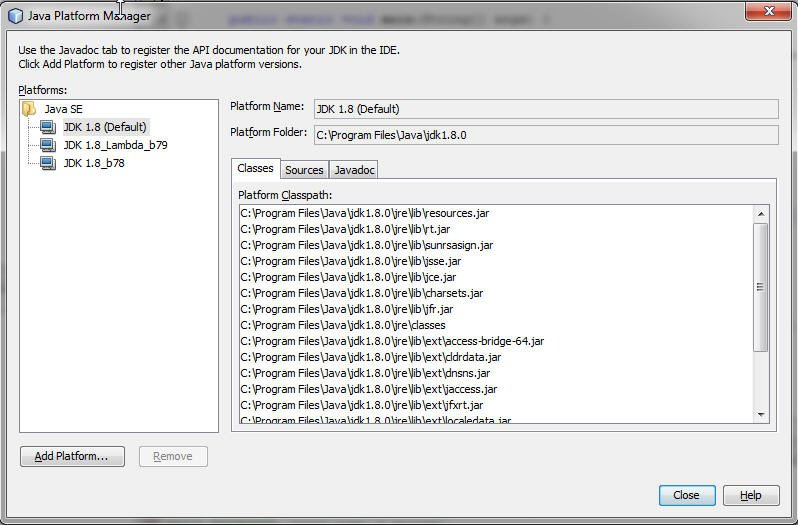This screenshot has height=525, width=798.
Task: Switch to the Classes tab
Action: pos(255,168)
